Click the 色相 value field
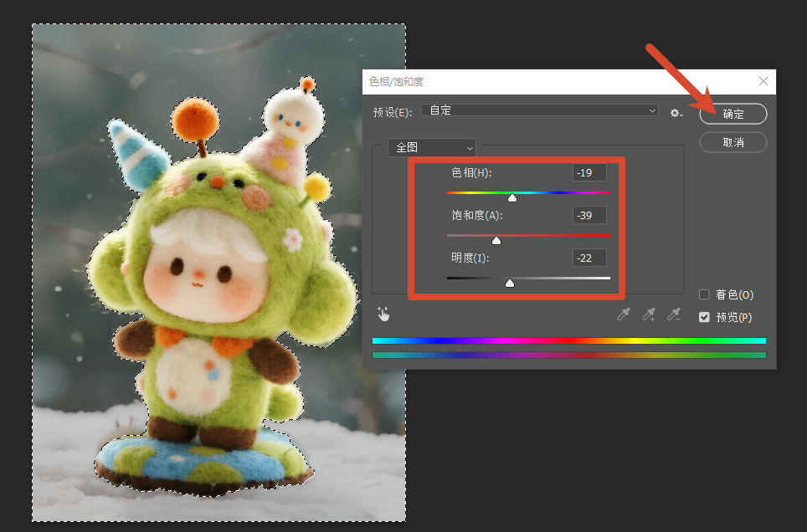The width and height of the screenshot is (807, 532). (x=589, y=172)
